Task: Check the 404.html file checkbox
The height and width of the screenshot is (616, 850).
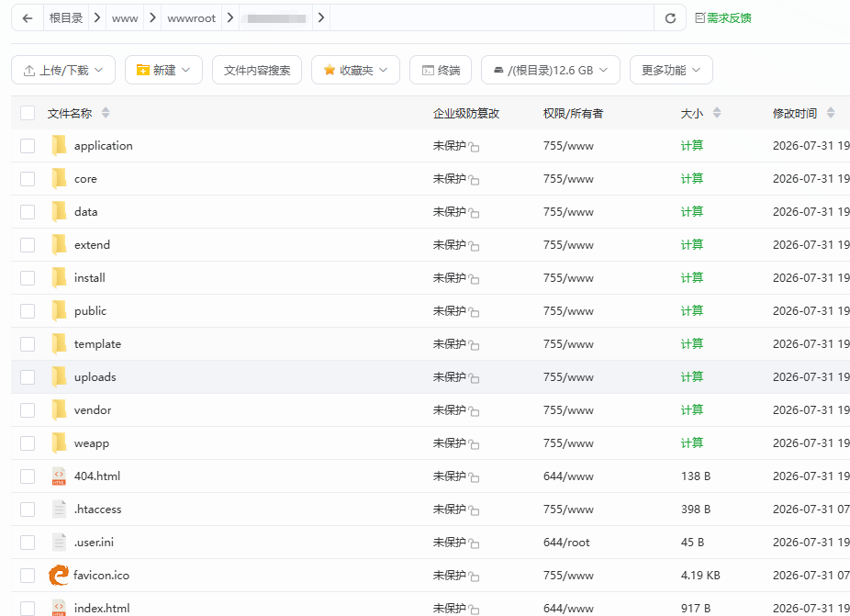Action: point(28,476)
